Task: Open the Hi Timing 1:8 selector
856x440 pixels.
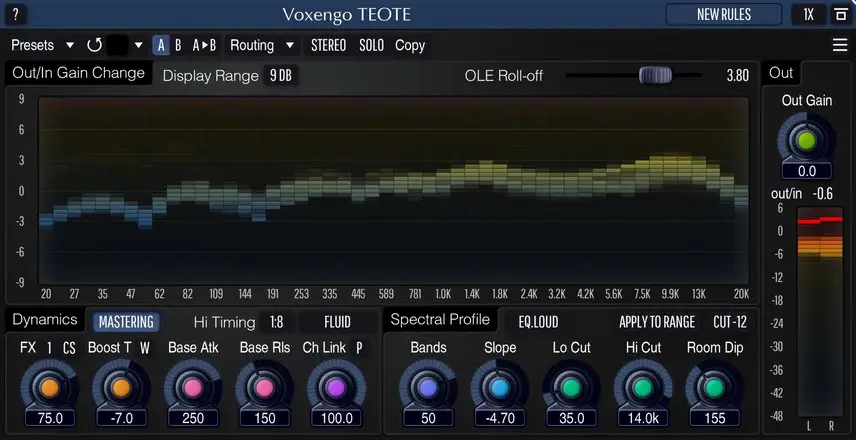Action: click(x=277, y=322)
